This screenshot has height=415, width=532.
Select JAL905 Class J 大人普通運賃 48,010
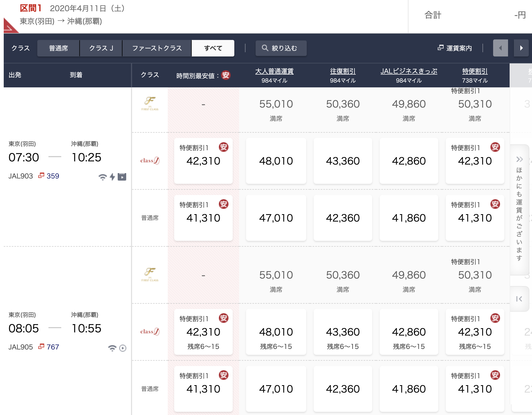[276, 332]
